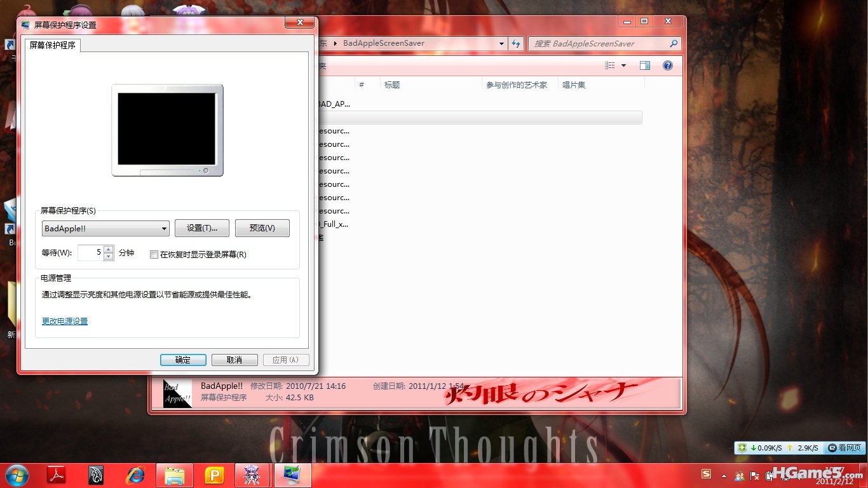Close the BadAppleScreenSaver Explorer window
Image resolution: width=868 pixels, height=488 pixels.
[668, 21]
